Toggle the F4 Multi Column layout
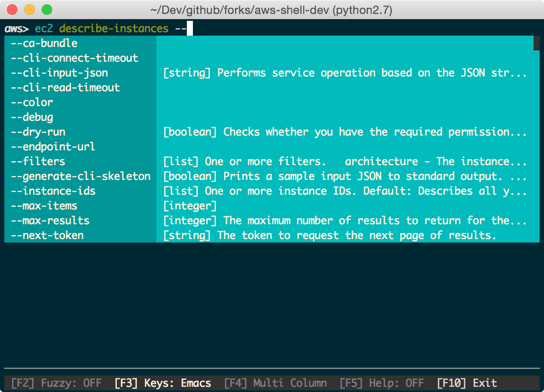The image size is (544, 392). 275,383
